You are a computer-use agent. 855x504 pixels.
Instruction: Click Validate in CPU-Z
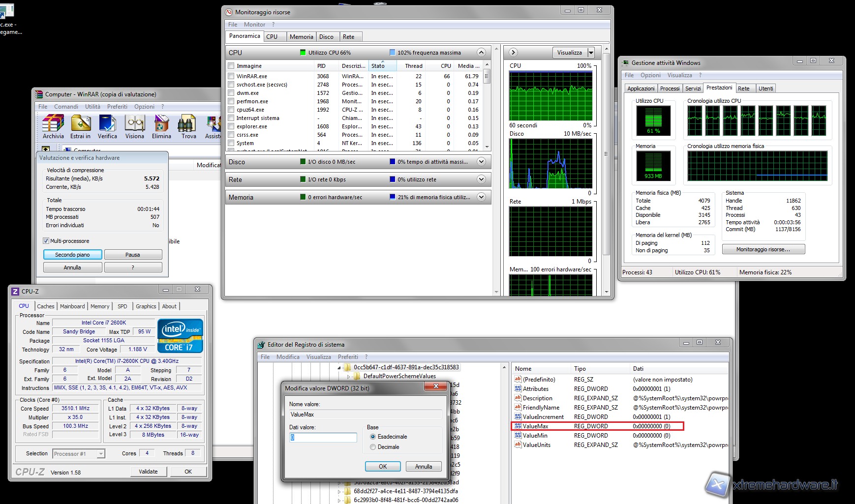point(149,471)
